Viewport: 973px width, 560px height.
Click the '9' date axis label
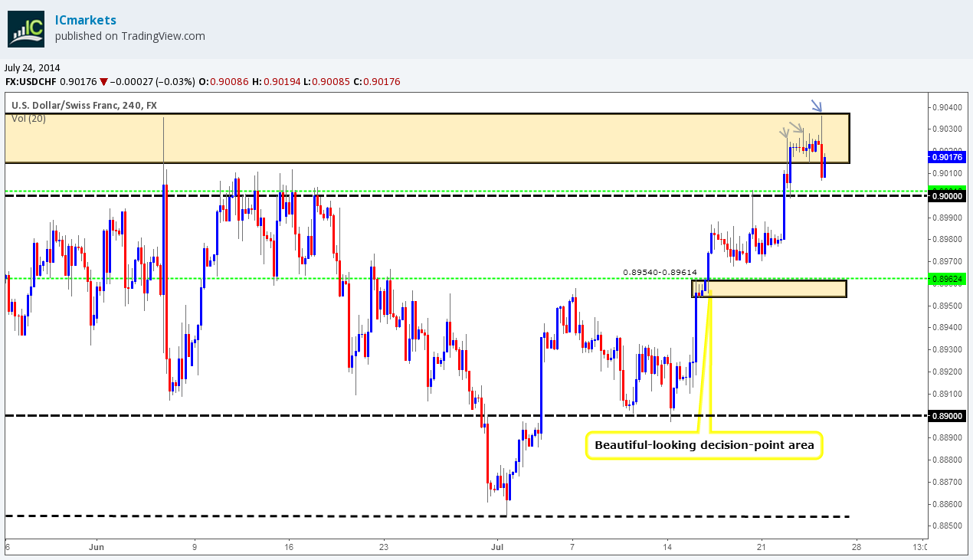[195, 547]
